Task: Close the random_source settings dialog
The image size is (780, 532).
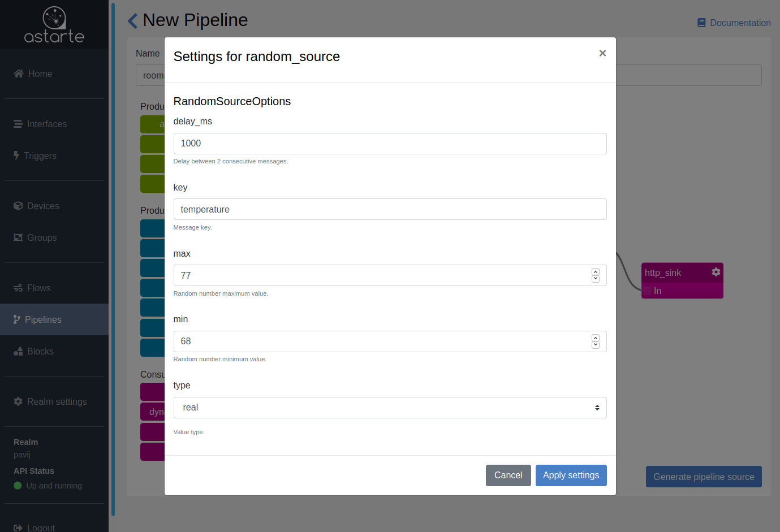Action: coord(602,53)
